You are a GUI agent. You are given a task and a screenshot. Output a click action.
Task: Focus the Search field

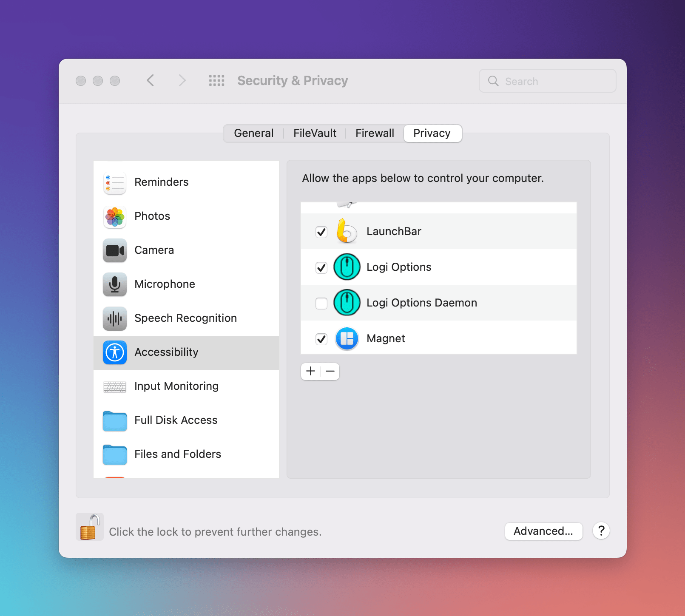547,81
